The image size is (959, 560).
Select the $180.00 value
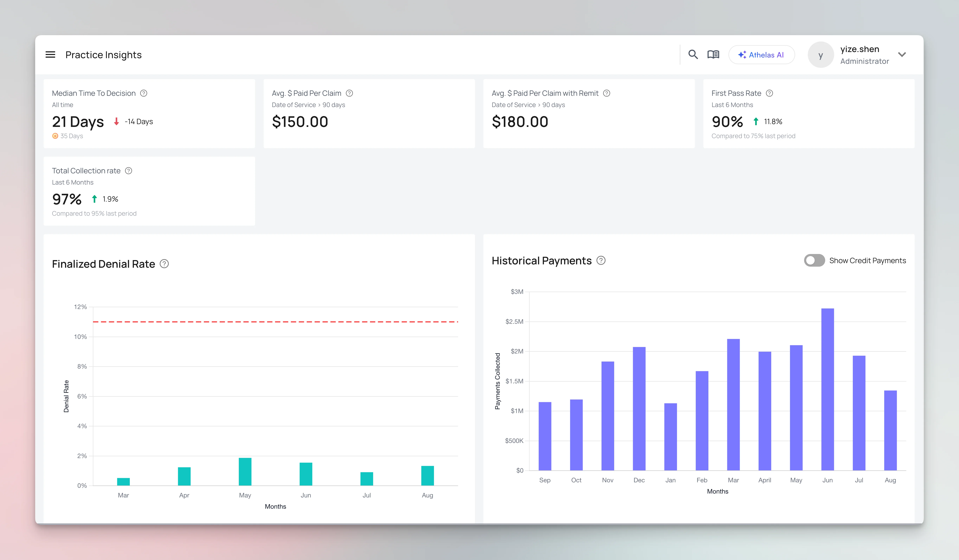(x=520, y=122)
